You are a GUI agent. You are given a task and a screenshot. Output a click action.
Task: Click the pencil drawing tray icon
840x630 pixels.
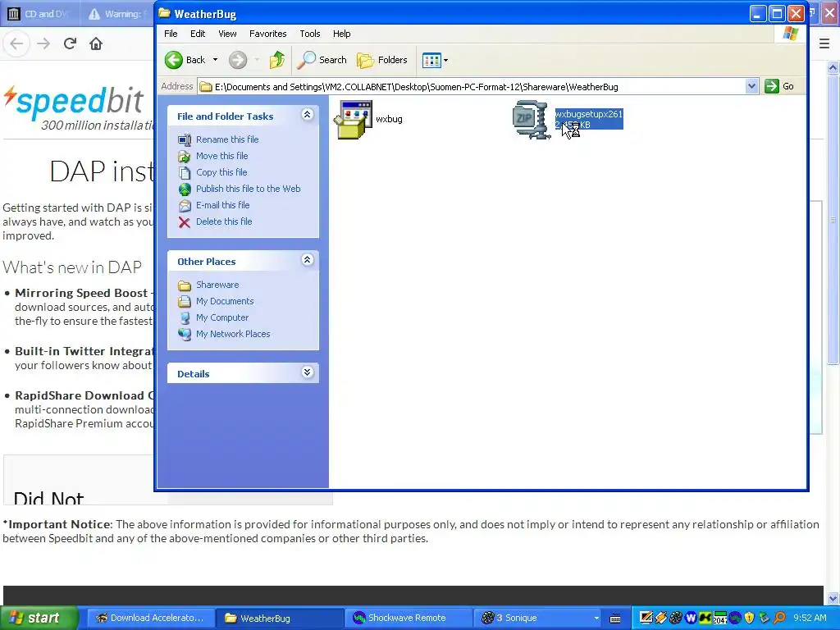(x=646, y=618)
